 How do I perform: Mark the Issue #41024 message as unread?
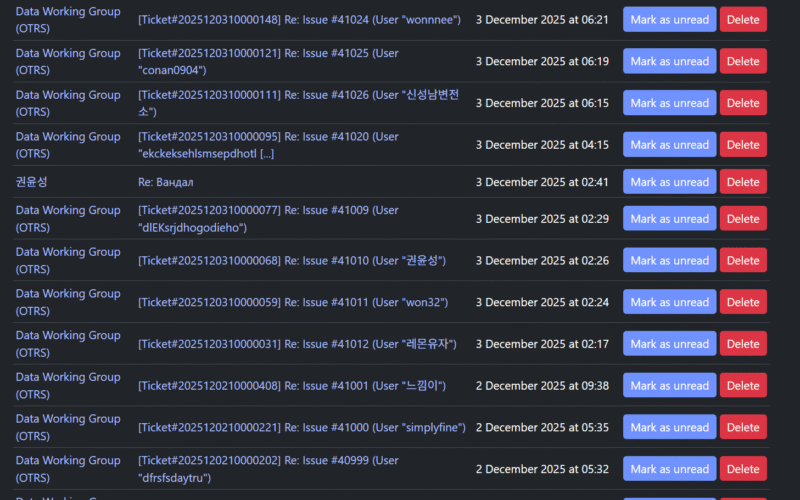click(669, 20)
